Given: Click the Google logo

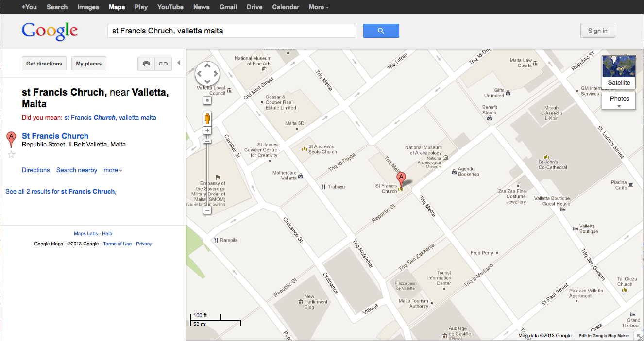Looking at the screenshot, I should 50,31.
